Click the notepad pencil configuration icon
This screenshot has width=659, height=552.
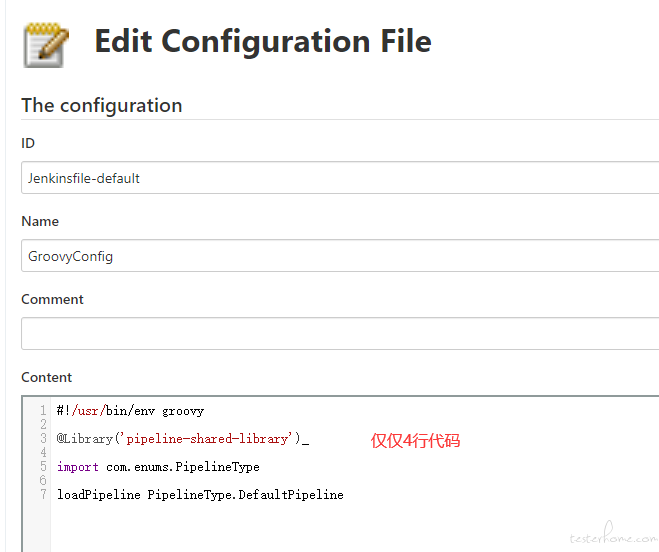click(x=45, y=45)
